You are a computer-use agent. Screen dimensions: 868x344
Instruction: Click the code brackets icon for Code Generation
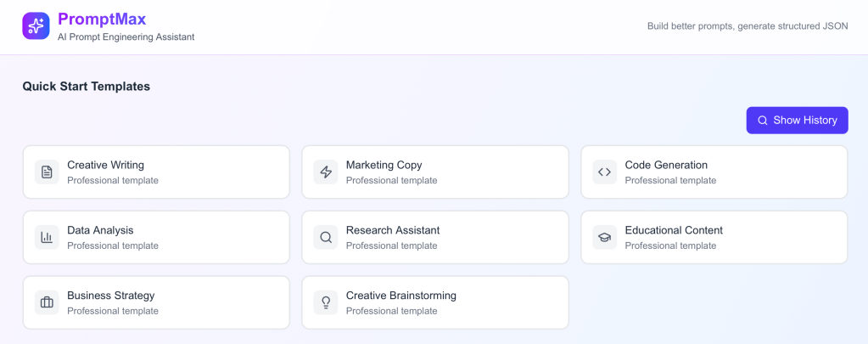click(x=604, y=172)
